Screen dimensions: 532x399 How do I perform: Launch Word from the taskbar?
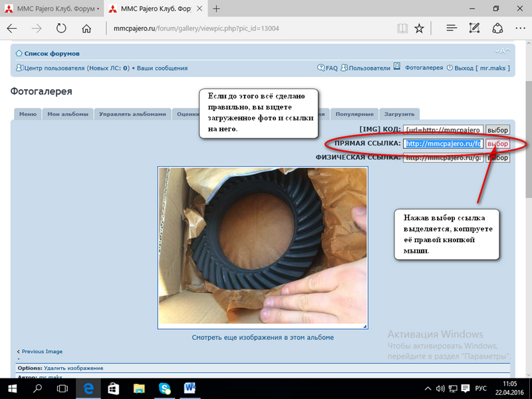click(190, 388)
